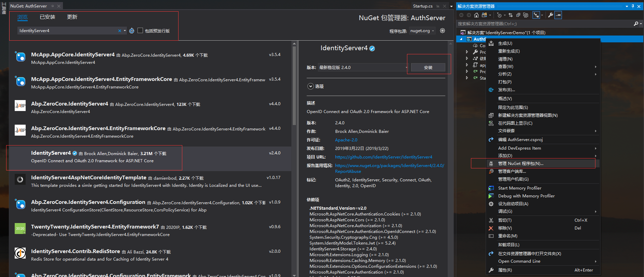Switch to the Browse (浏览) tab
Image resolution: width=644 pixels, height=277 pixels.
23,17
